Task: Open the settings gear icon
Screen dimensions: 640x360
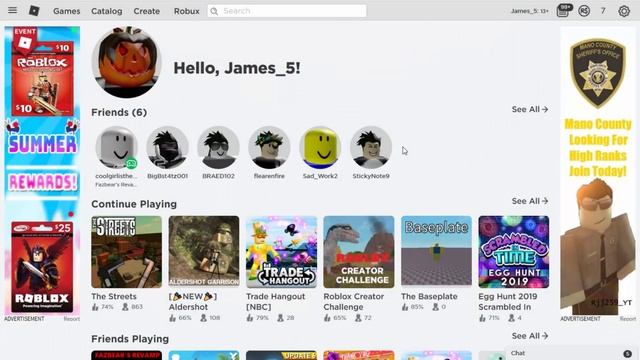Action: click(624, 11)
